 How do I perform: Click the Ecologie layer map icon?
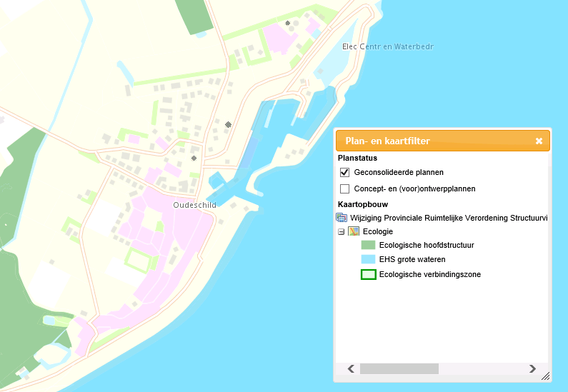[353, 231]
